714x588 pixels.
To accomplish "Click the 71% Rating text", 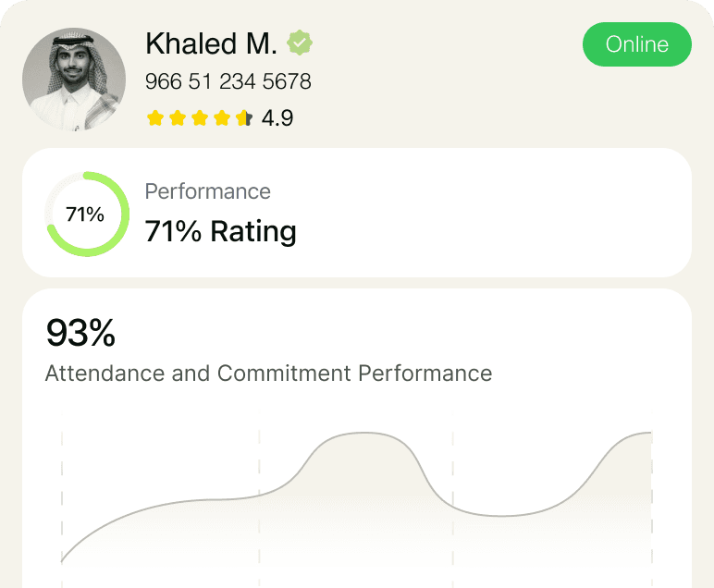I will pyautogui.click(x=221, y=231).
